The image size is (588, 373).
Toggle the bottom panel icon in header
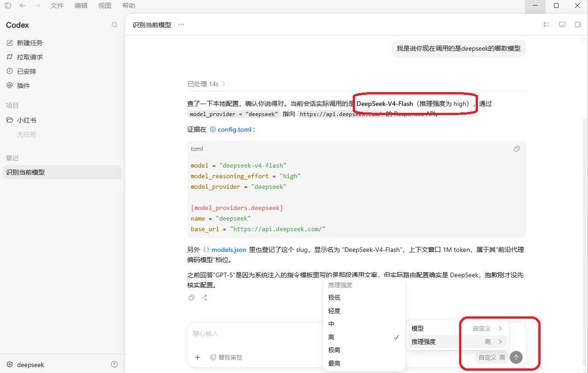click(x=562, y=25)
